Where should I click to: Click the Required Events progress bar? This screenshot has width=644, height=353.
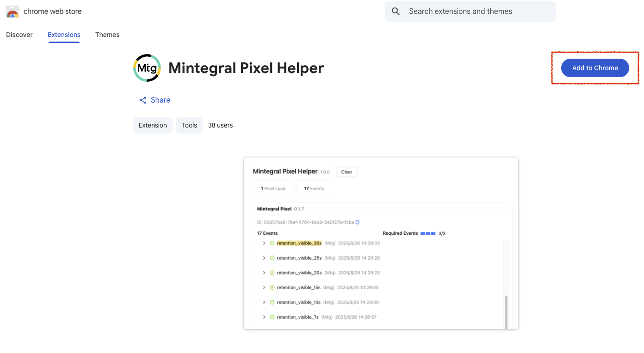click(x=428, y=233)
